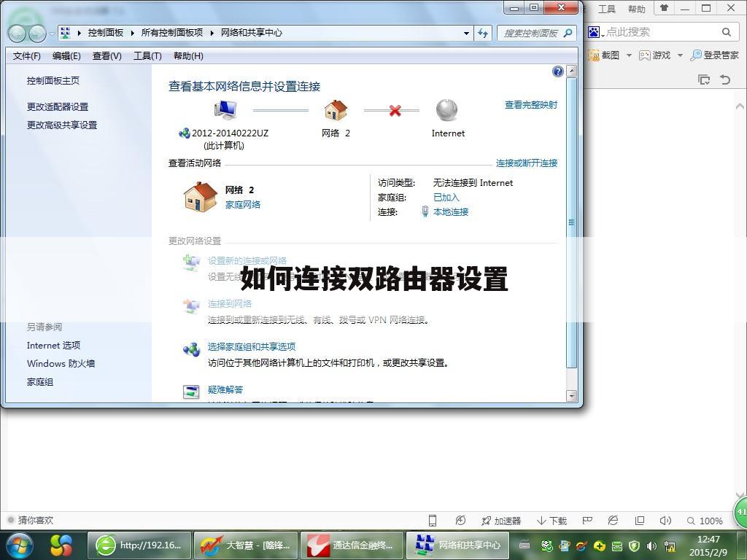The width and height of the screenshot is (747, 560).
Task: Click the red X on the network map
Action: [393, 110]
